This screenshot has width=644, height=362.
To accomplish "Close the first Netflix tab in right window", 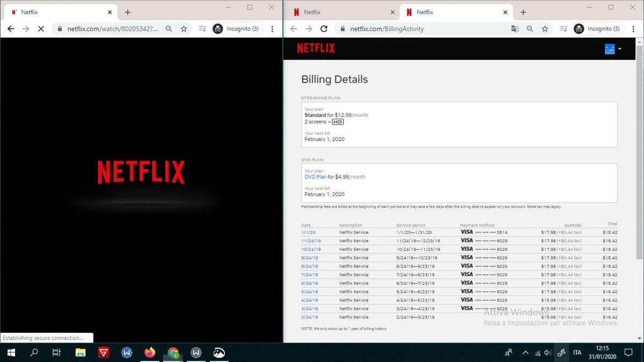I will [392, 12].
